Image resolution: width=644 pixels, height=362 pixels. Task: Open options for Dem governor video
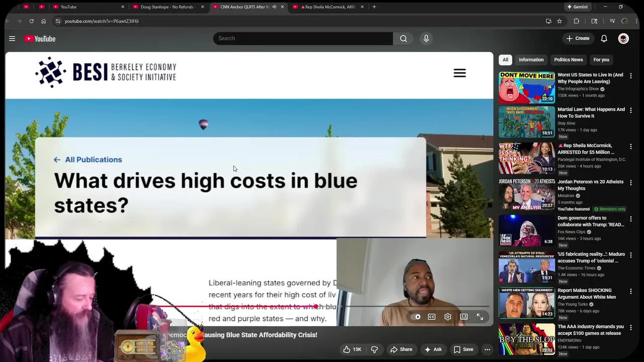(x=631, y=219)
